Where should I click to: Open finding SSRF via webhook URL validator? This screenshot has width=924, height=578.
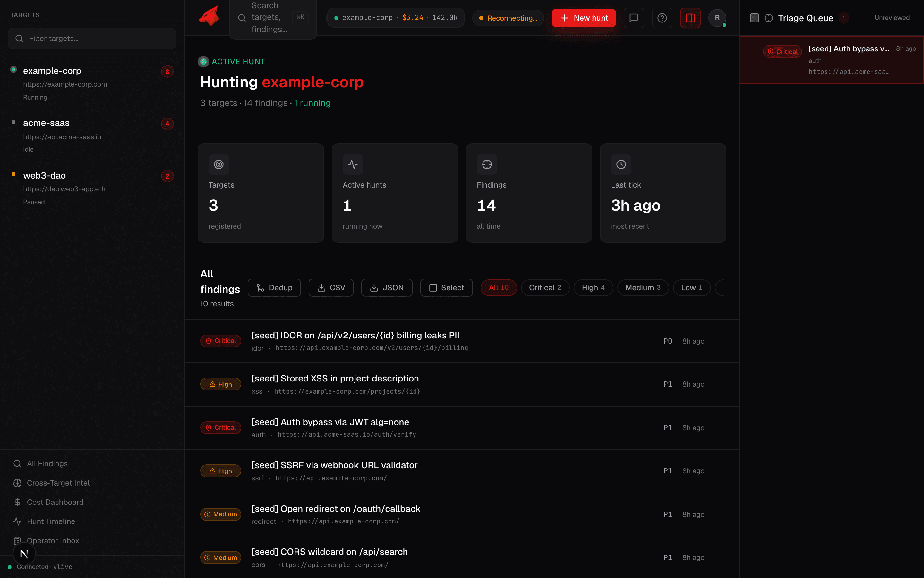click(462, 471)
